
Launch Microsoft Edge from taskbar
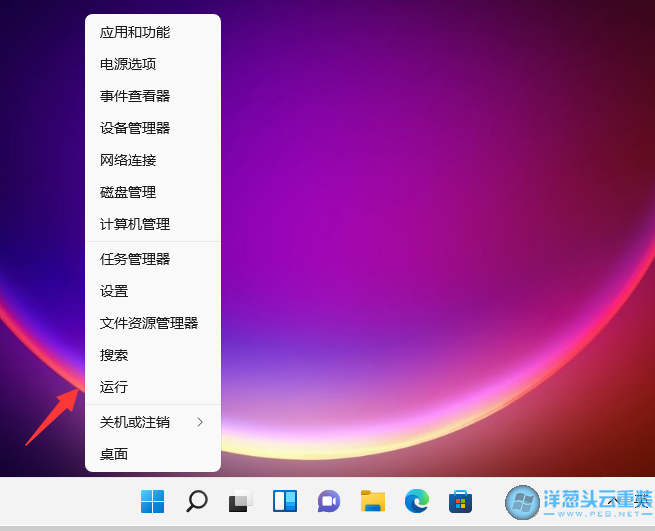[416, 501]
